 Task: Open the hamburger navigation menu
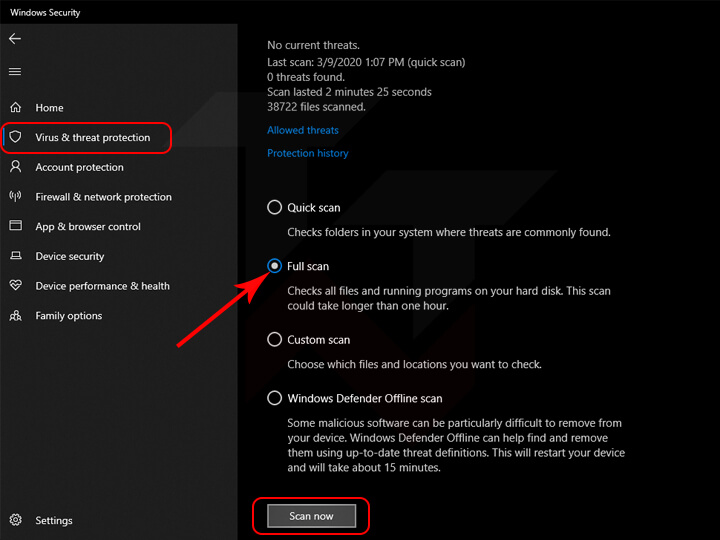(15, 72)
